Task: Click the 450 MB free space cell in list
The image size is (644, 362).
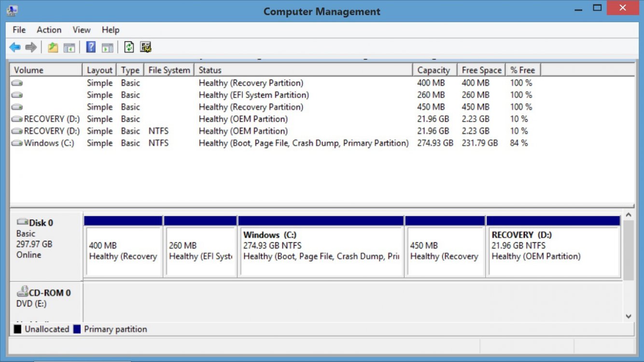Action: [476, 107]
